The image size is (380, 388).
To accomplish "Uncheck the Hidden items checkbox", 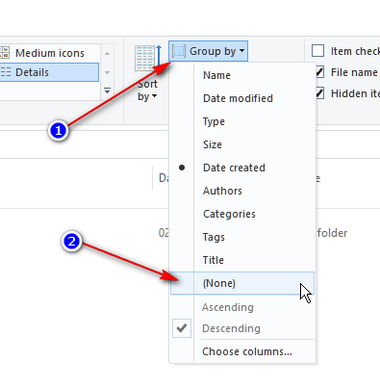I will click(320, 93).
